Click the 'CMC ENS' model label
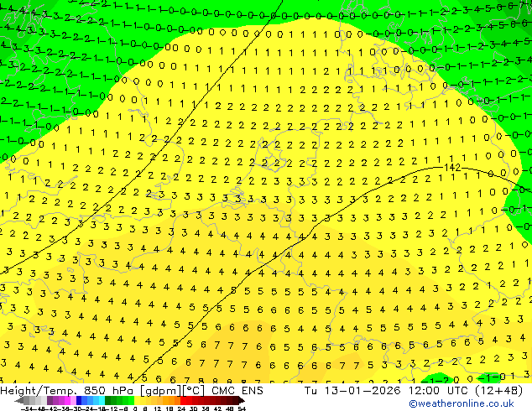Image resolution: width=532 pixels, height=411 pixels. [x=237, y=391]
